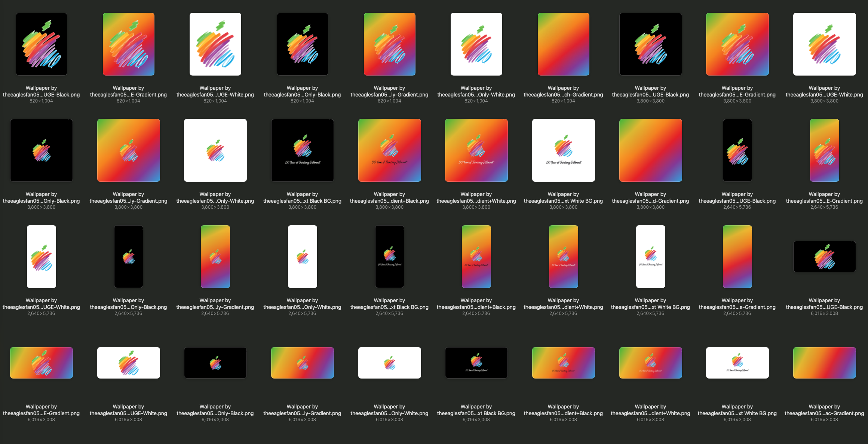Click the '...Only-Black.png' filename of the 6,016×3,008 file
Image resolution: width=868 pixels, height=444 pixels.
tap(215, 413)
